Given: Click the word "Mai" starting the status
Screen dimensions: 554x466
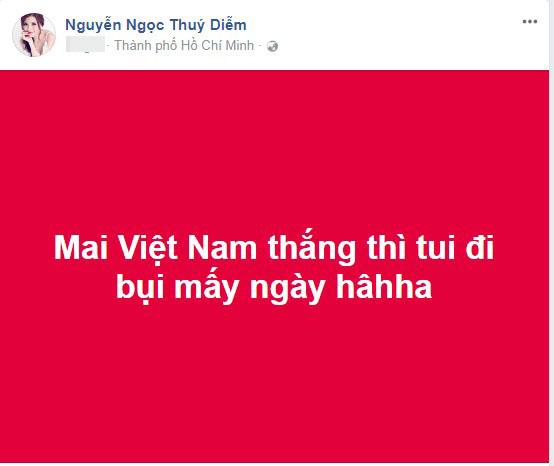Looking at the screenshot, I should [x=81, y=247].
